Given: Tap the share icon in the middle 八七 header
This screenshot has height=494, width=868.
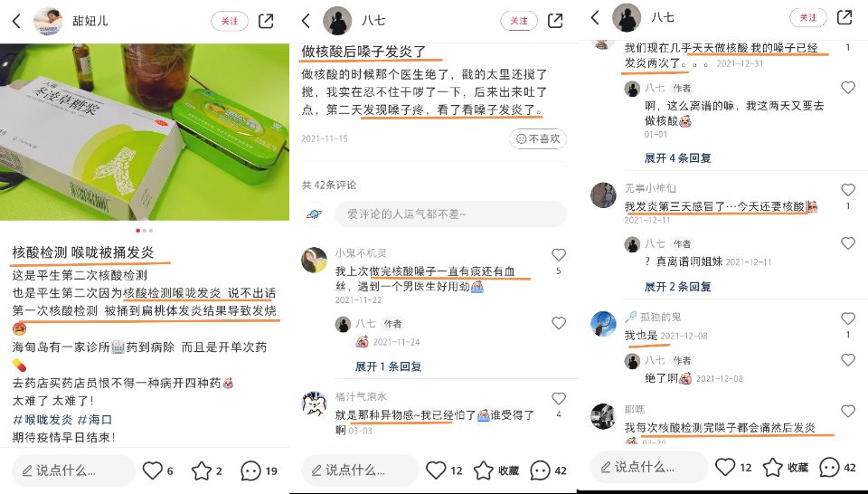Looking at the screenshot, I should coord(555,21).
